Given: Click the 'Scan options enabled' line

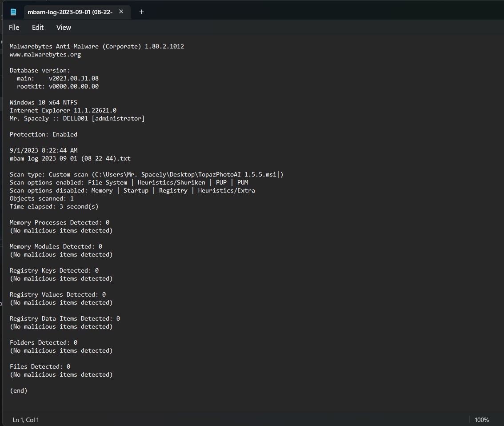Looking at the screenshot, I should click(129, 183).
